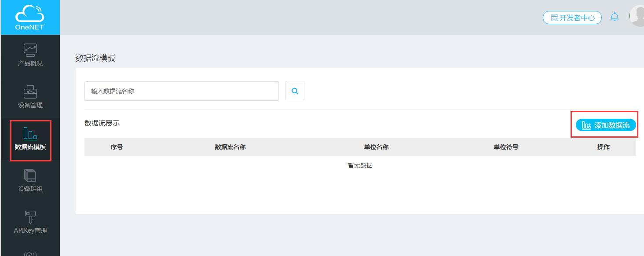Click the 单位名称 column header
Image resolution: width=644 pixels, height=256 pixels.
(x=376, y=147)
